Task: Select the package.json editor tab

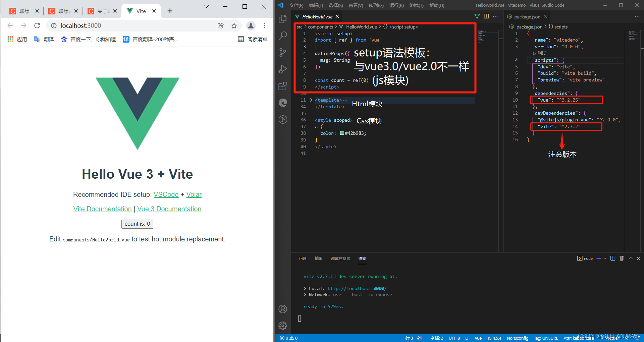Action: (527, 16)
